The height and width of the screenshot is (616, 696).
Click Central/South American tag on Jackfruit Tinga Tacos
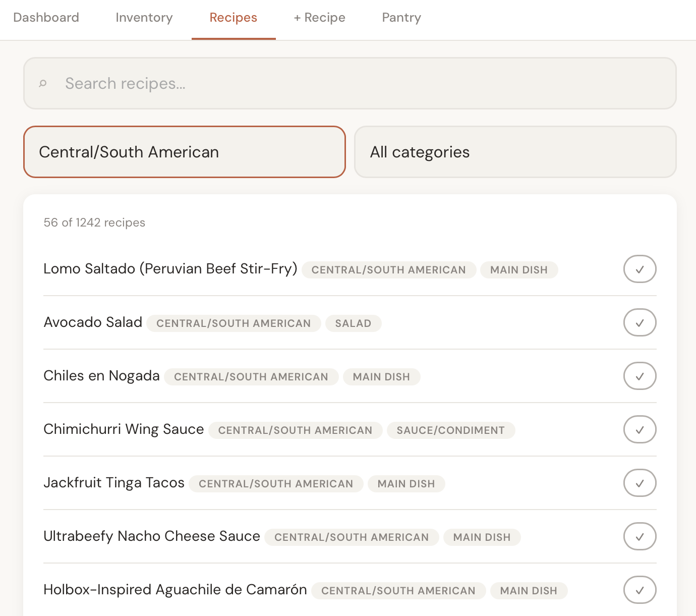coord(276,484)
